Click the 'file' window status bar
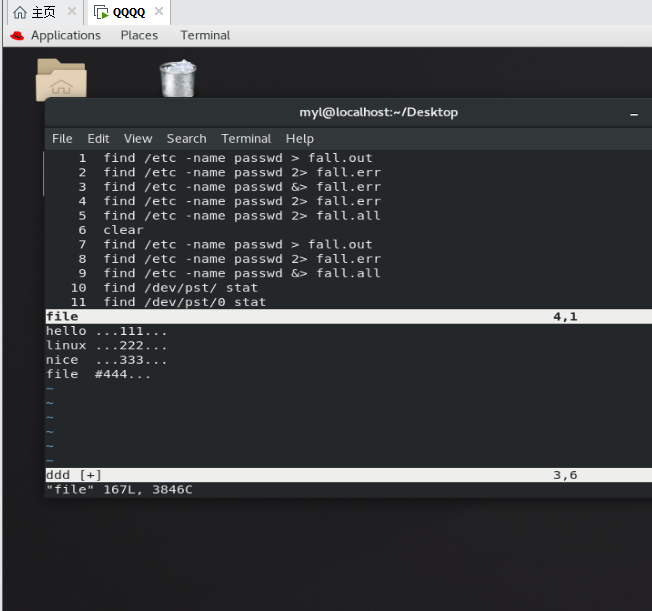 coord(348,317)
